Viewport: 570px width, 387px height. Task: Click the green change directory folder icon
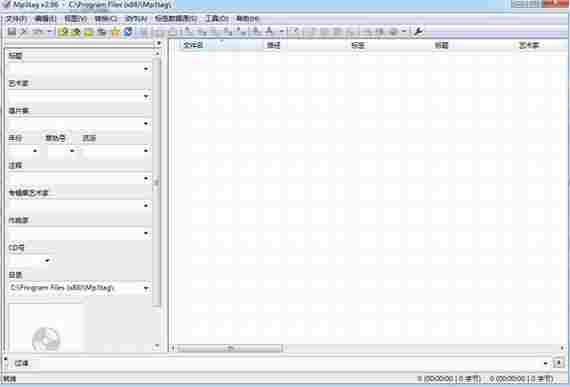click(63, 32)
